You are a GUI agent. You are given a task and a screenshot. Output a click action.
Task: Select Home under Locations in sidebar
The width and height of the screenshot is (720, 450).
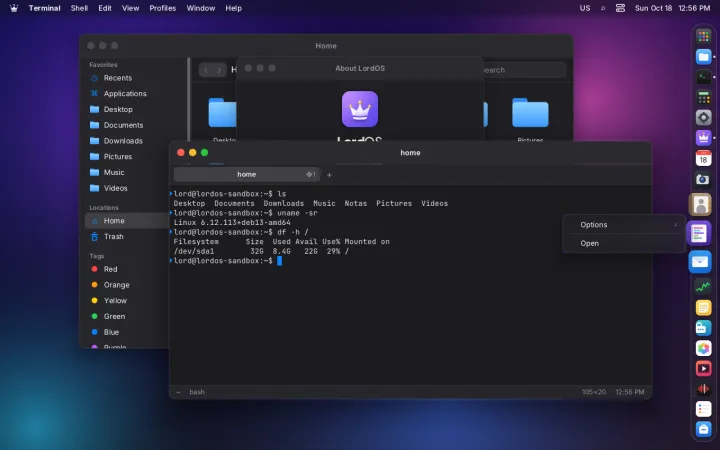127,221
